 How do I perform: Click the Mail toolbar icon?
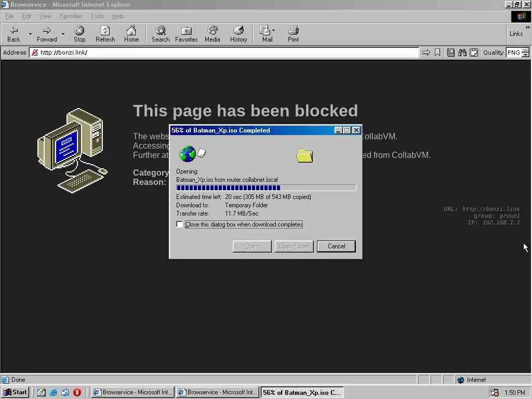(267, 34)
